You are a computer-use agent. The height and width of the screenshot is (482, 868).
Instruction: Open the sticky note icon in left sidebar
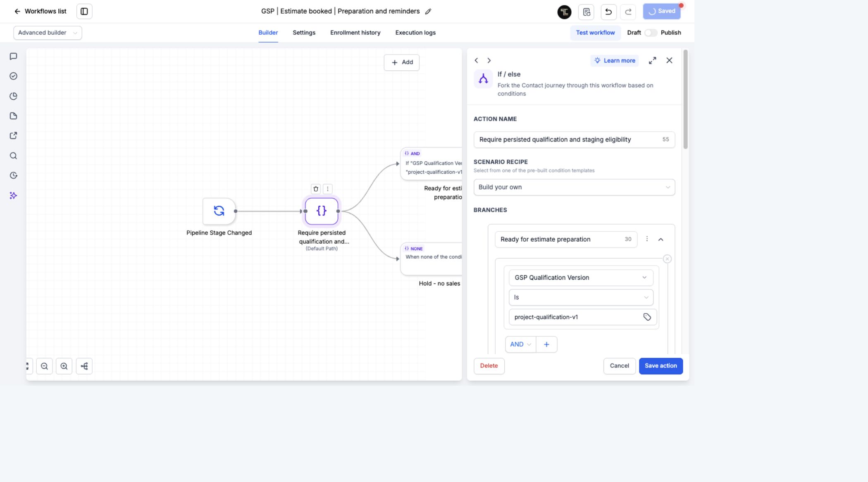coord(13,116)
